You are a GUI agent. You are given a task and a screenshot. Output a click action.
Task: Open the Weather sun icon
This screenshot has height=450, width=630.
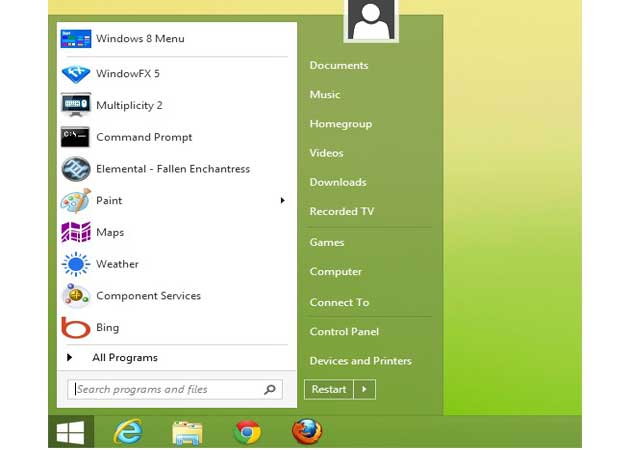click(x=76, y=264)
